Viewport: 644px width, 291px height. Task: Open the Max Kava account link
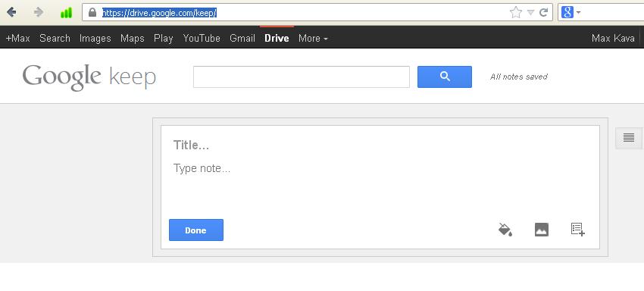[613, 38]
